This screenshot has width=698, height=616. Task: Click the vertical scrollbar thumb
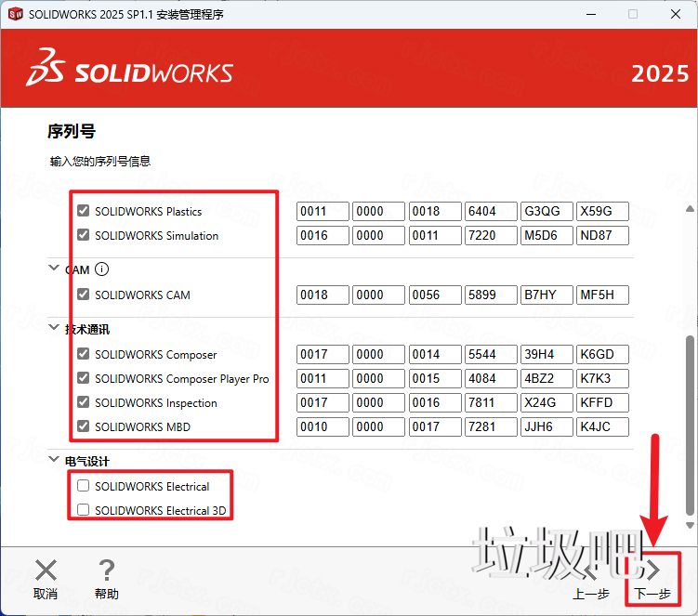690,425
